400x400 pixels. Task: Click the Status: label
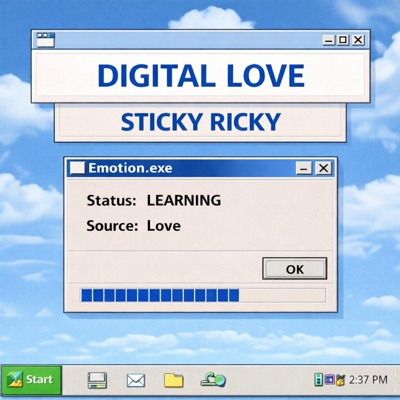click(x=111, y=201)
